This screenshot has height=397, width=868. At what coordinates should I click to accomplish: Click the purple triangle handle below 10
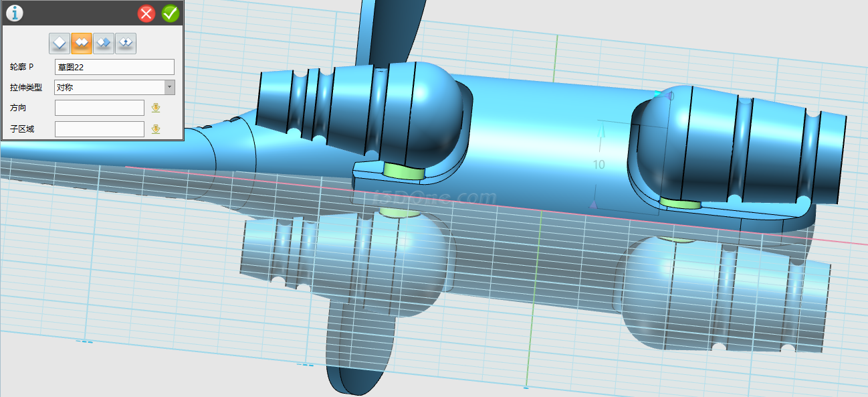592,205
